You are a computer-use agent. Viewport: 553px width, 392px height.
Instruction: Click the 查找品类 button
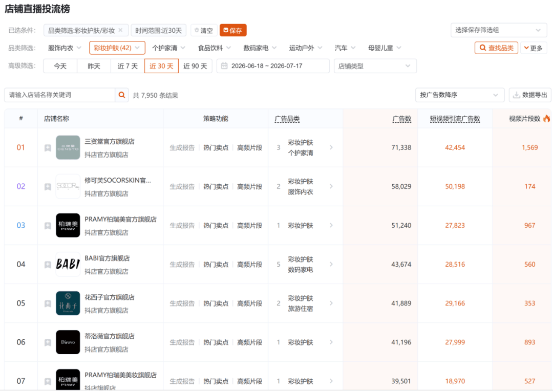(496, 48)
